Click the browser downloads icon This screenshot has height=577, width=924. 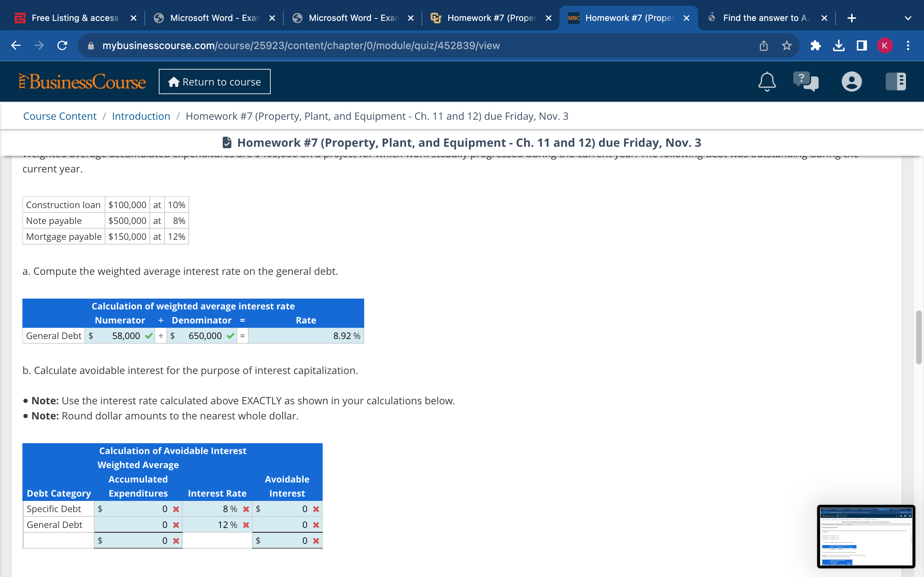tap(838, 46)
